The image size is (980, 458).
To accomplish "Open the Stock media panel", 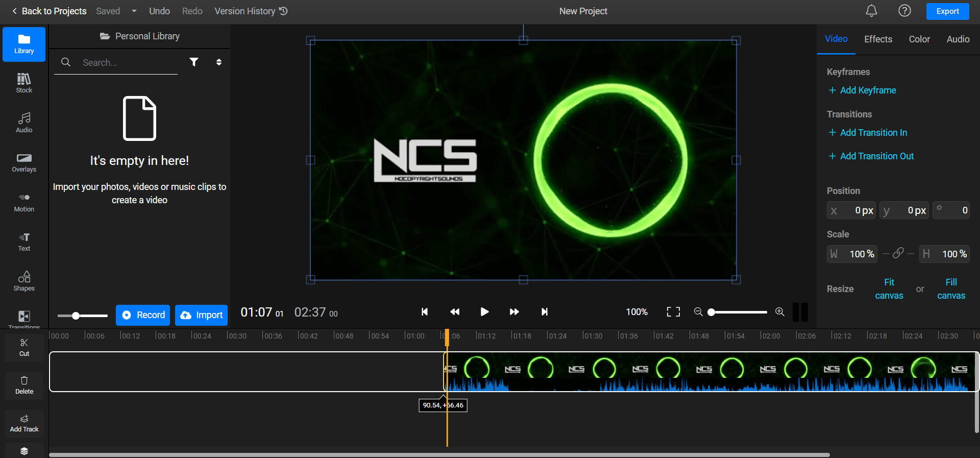I will pos(24,83).
